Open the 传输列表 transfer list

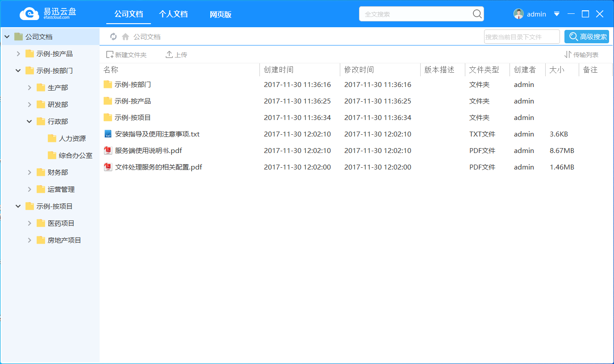586,54
